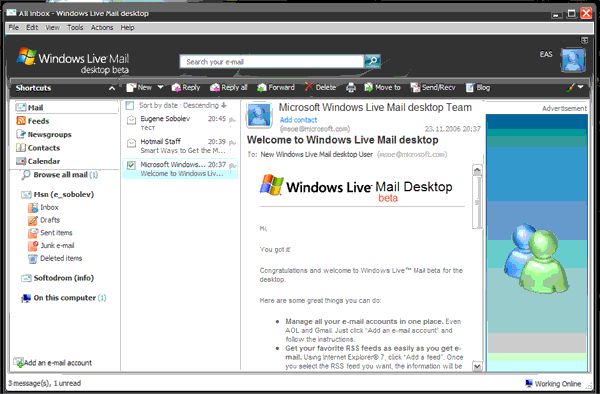Click the Windows Live Mail logo

coord(73,60)
